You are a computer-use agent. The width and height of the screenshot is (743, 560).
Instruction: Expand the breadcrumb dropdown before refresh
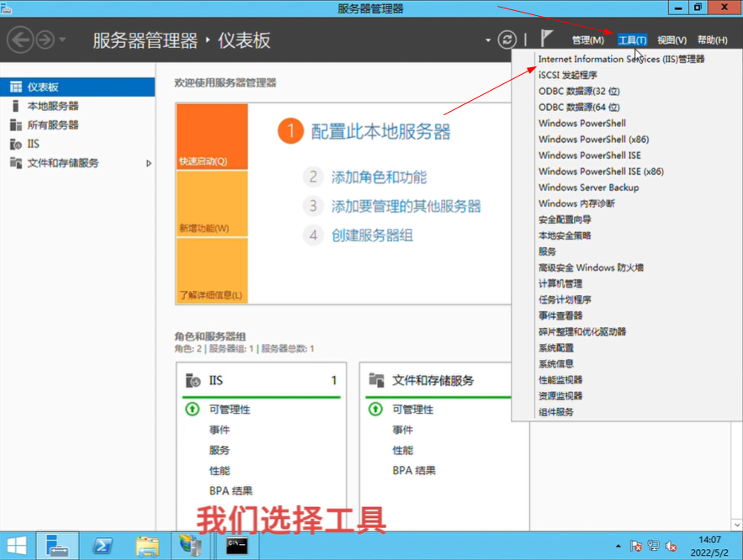point(488,40)
